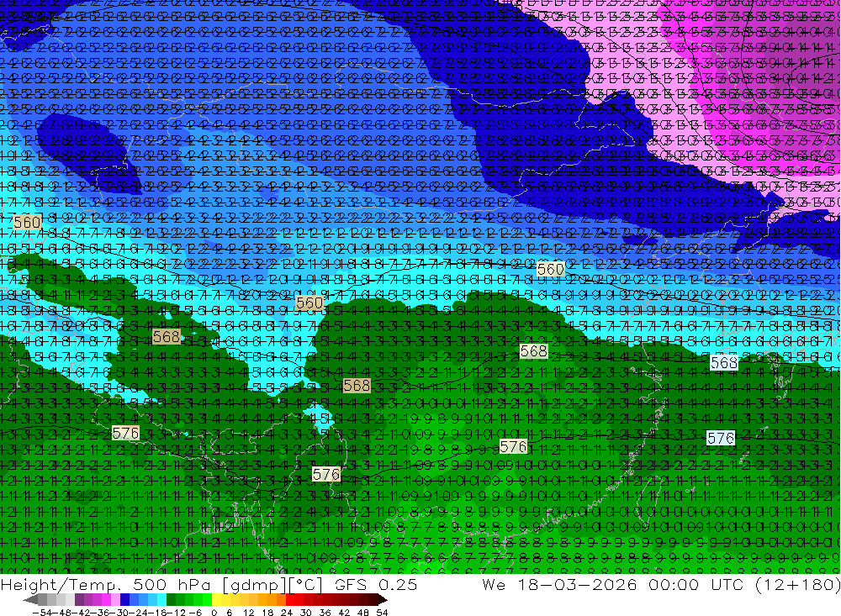Click the yellow swatch above scale value 0
This screenshot has height=616, width=841.
pos(216,600)
